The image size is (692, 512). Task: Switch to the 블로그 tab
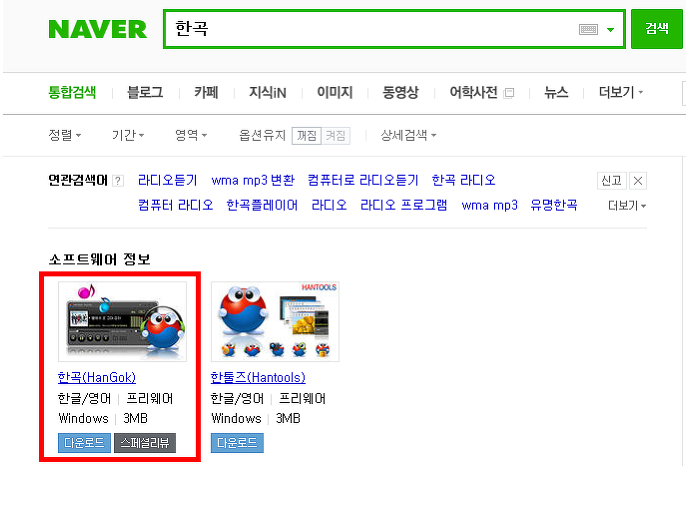tap(145, 93)
